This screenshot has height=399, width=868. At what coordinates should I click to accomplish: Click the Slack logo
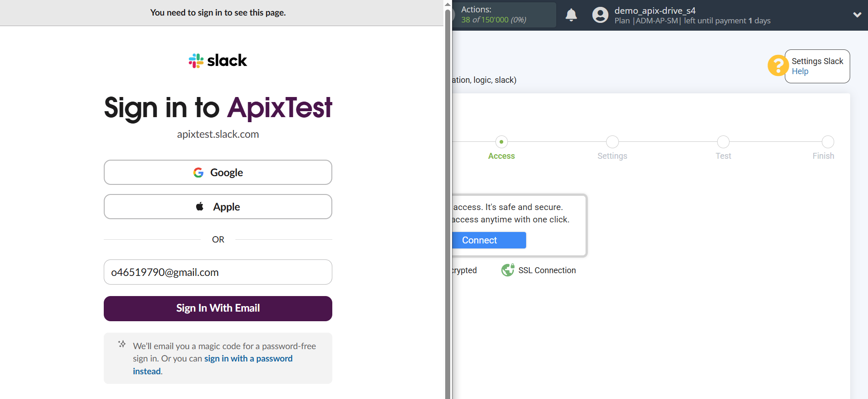coord(218,60)
